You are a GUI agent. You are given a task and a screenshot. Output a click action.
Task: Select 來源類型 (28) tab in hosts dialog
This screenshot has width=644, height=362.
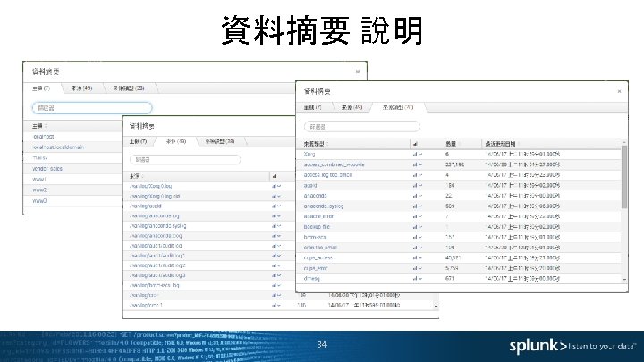point(129,88)
